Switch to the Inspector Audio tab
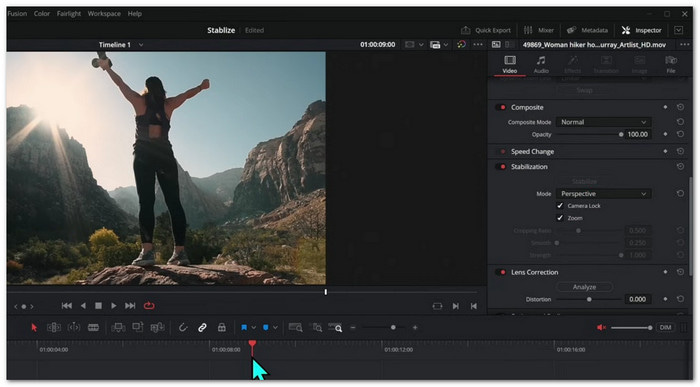This screenshot has width=700, height=387. pyautogui.click(x=541, y=64)
